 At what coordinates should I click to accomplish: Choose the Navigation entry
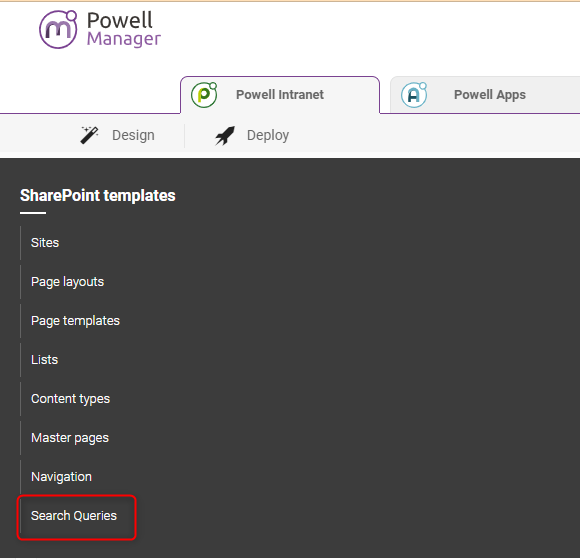pos(61,477)
